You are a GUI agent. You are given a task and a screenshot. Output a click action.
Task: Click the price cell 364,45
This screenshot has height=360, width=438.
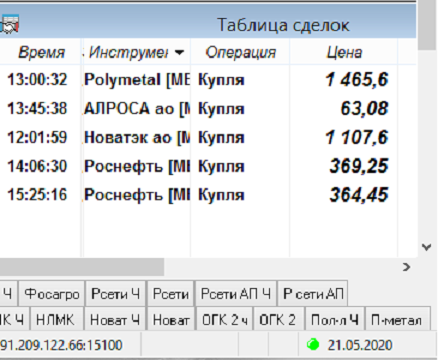(x=359, y=195)
